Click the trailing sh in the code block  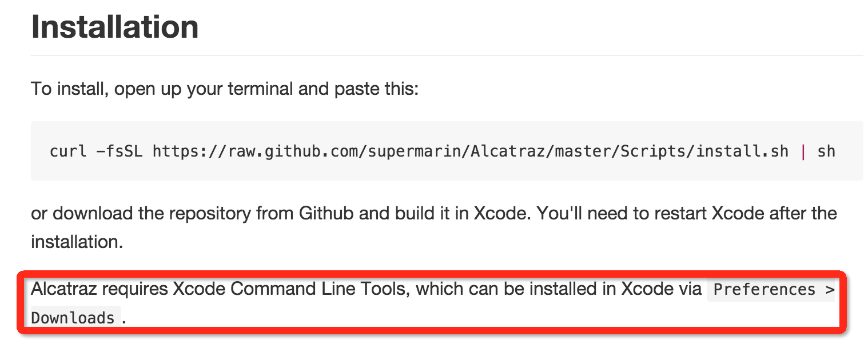click(x=826, y=151)
